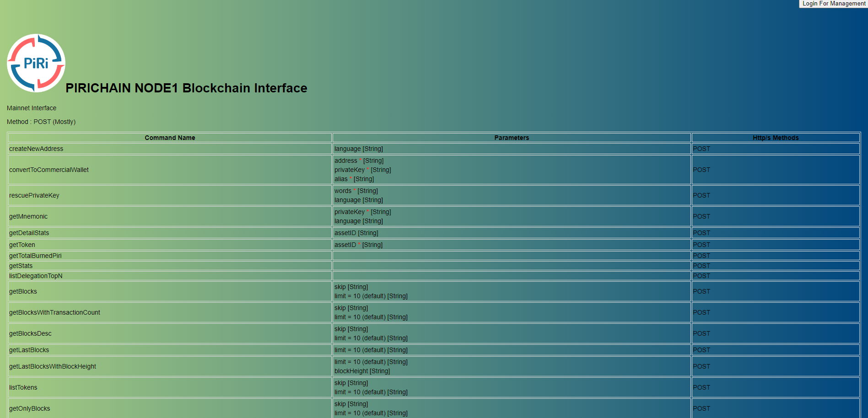
Task: Select the listTokens command row
Action: (23, 387)
